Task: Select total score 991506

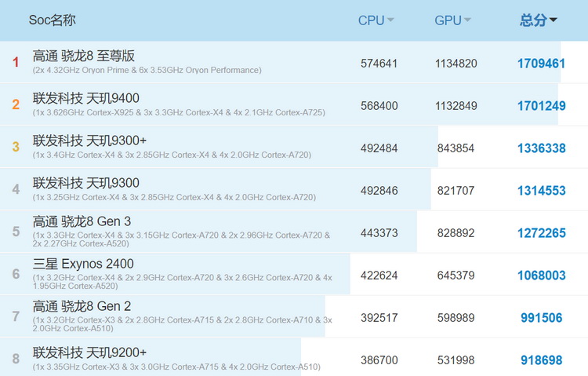Action: [x=542, y=318]
